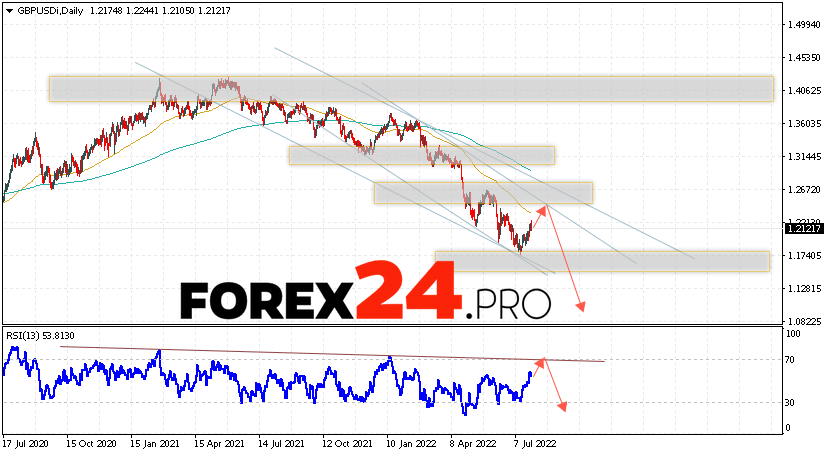Select the grey zone rectangle near 1.26720
Viewport: 828px width, 455px height.
click(x=483, y=193)
